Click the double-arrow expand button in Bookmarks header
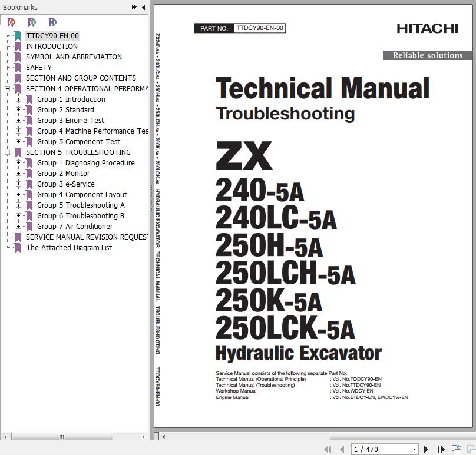The image size is (476, 455). pos(134,7)
